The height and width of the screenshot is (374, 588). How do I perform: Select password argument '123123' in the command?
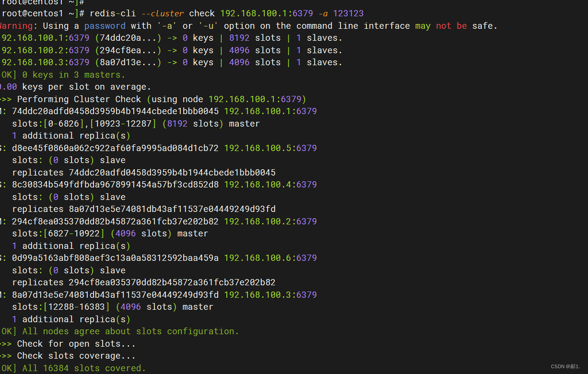coord(348,13)
